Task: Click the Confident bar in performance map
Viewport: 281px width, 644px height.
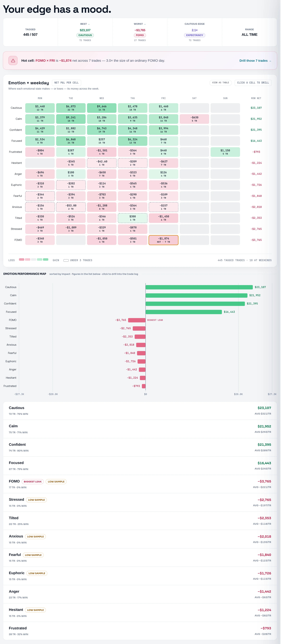Action: pos(195,304)
